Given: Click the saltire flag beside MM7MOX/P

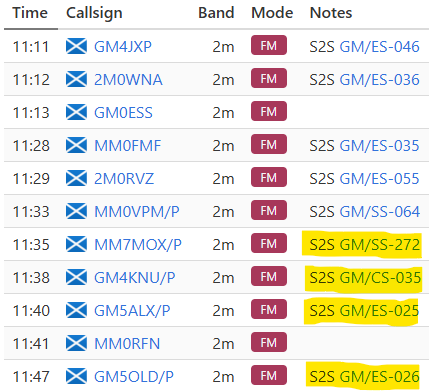Looking at the screenshot, I should (76, 244).
